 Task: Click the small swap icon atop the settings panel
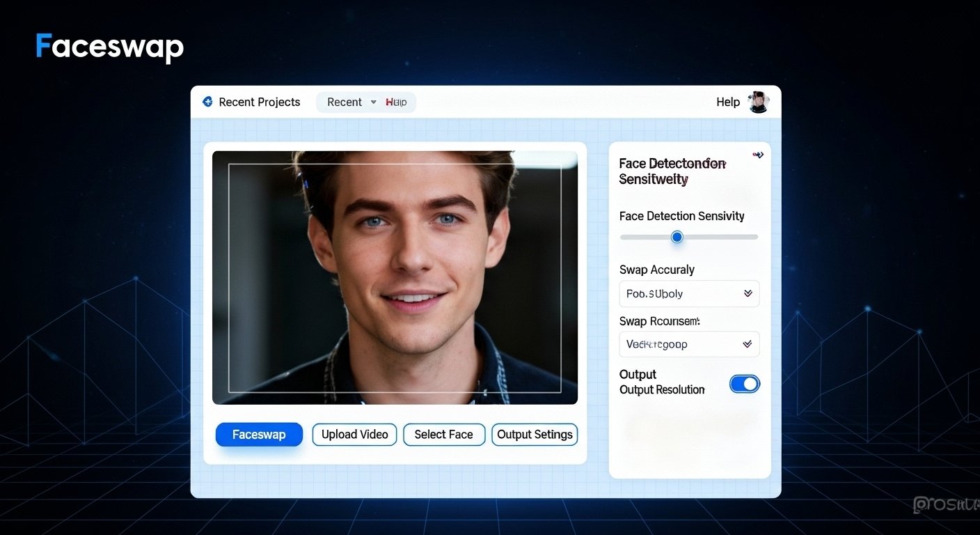757,155
